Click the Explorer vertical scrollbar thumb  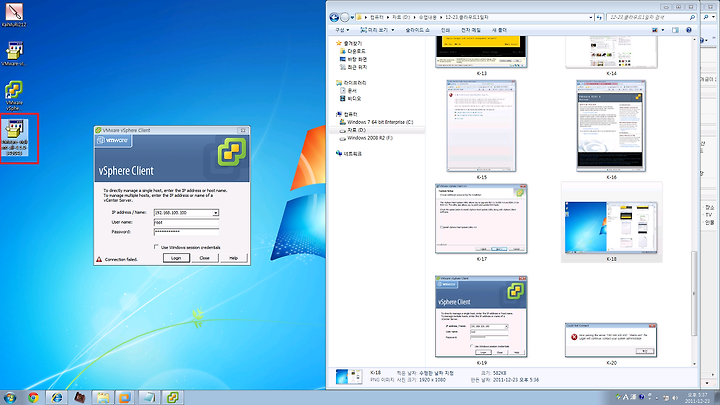[694, 293]
